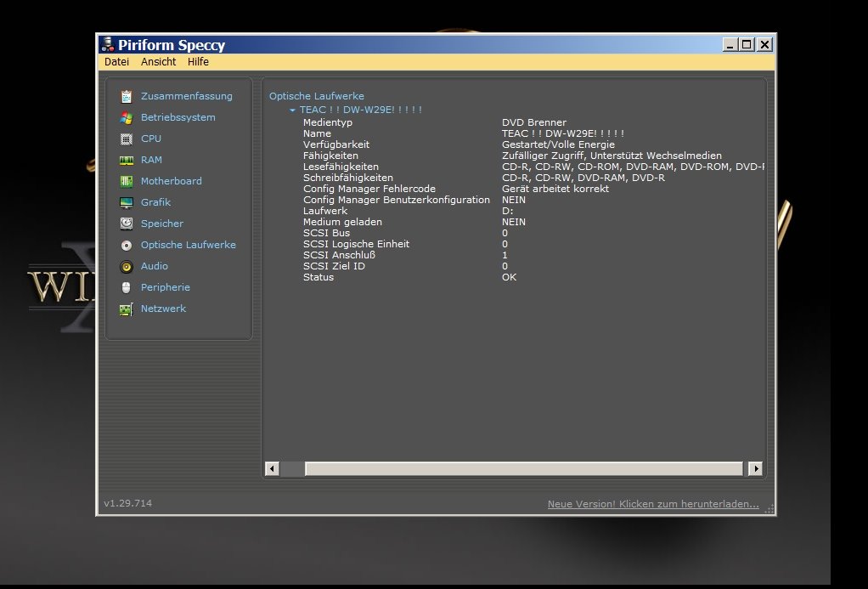The image size is (868, 589).
Task: Show the RAM section
Action: pos(151,160)
